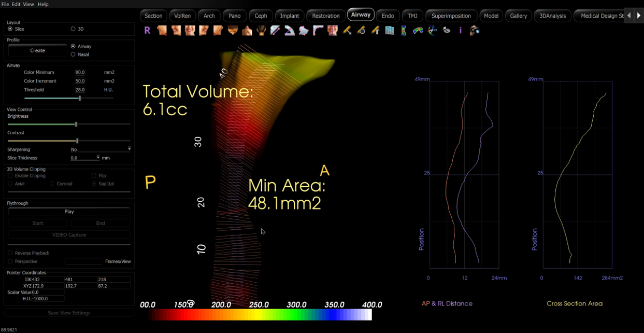This screenshot has height=333, width=644.
Task: Switch to the Implant tab
Action: [x=290, y=16]
